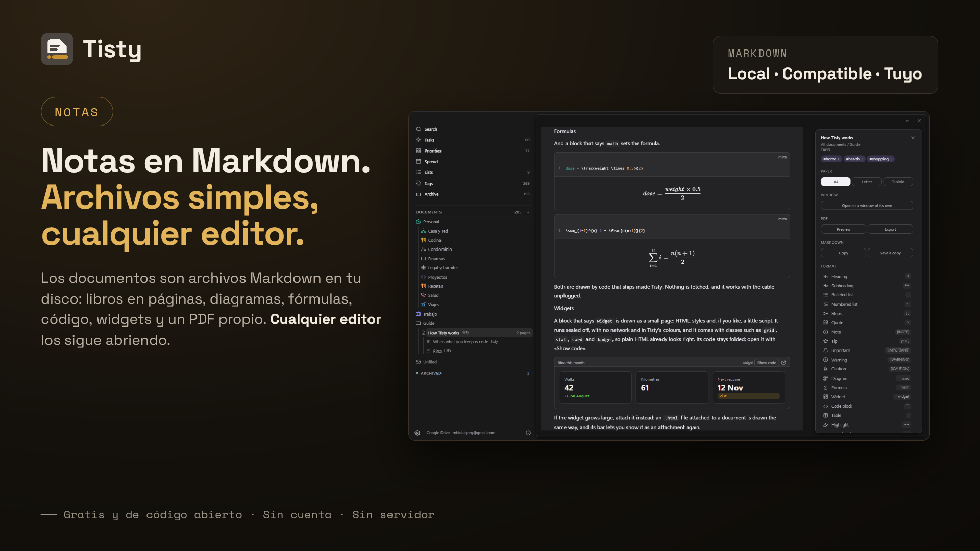Insert a Note callout
This screenshot has height=551, width=980.
tap(867, 332)
